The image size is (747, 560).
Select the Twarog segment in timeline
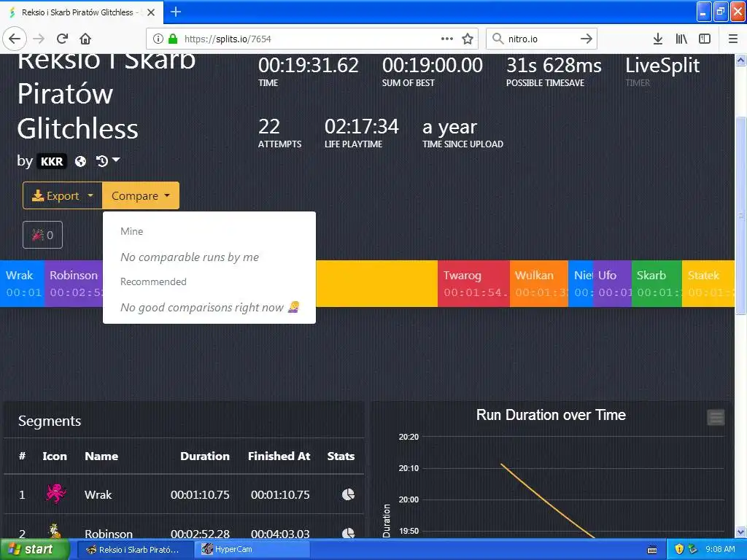[x=473, y=284]
